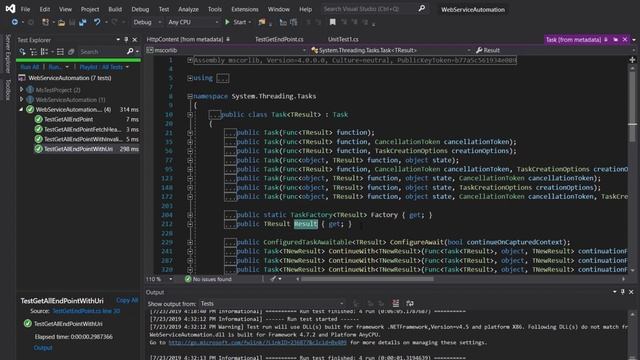Click the browser link toolbar icon after Start
640x360 pixels.
coord(262,22)
